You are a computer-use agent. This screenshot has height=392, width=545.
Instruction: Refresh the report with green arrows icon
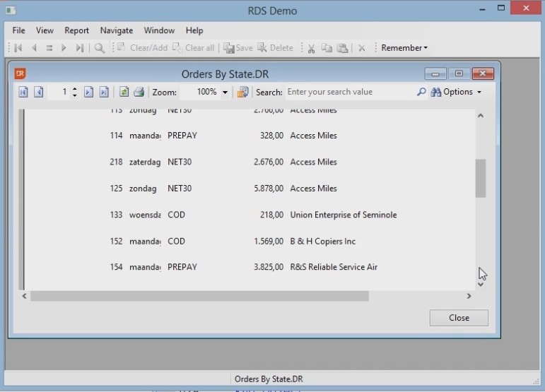(x=124, y=92)
